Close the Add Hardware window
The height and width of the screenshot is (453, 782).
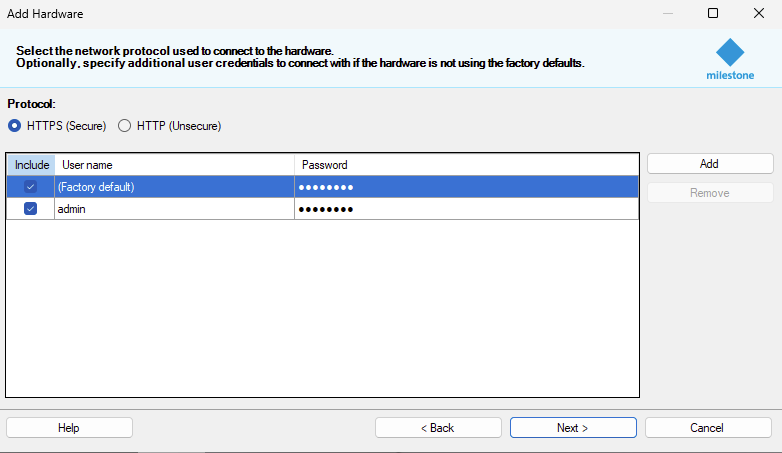[759, 13]
